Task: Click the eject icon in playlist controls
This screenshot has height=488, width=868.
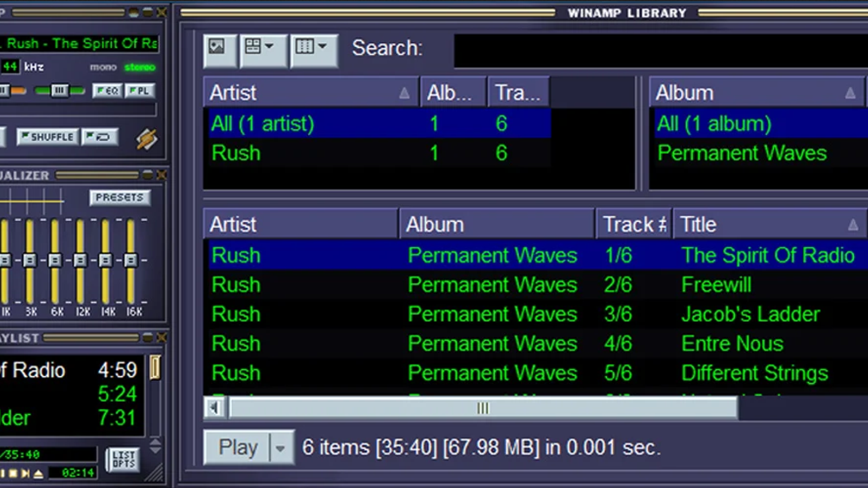Action: point(38,474)
